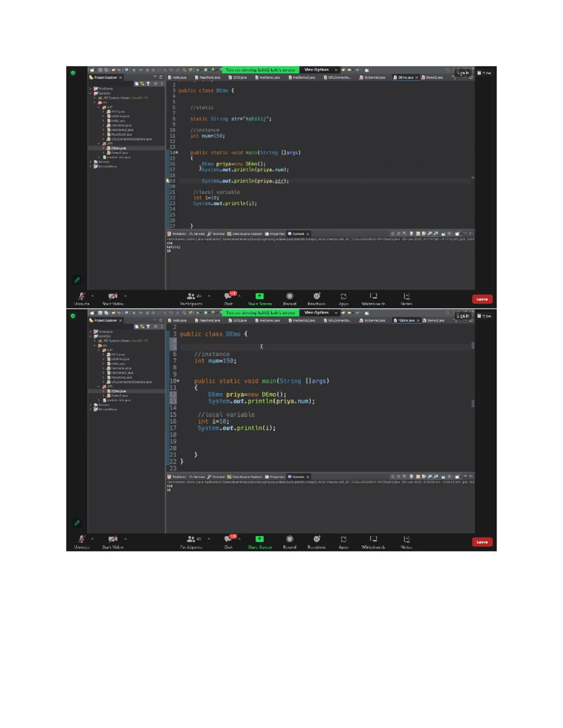Switch to the MyServlet.java editor tab in the lower window

373,320
